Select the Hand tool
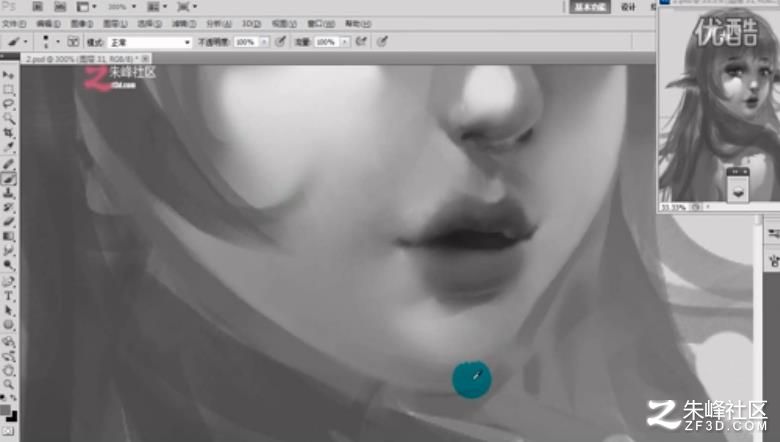The image size is (780, 442). (x=8, y=370)
